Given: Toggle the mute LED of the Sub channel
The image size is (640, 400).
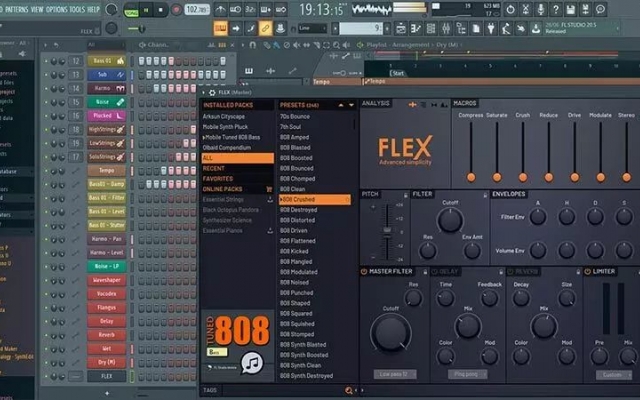Looking at the screenshot, I should (46, 75).
